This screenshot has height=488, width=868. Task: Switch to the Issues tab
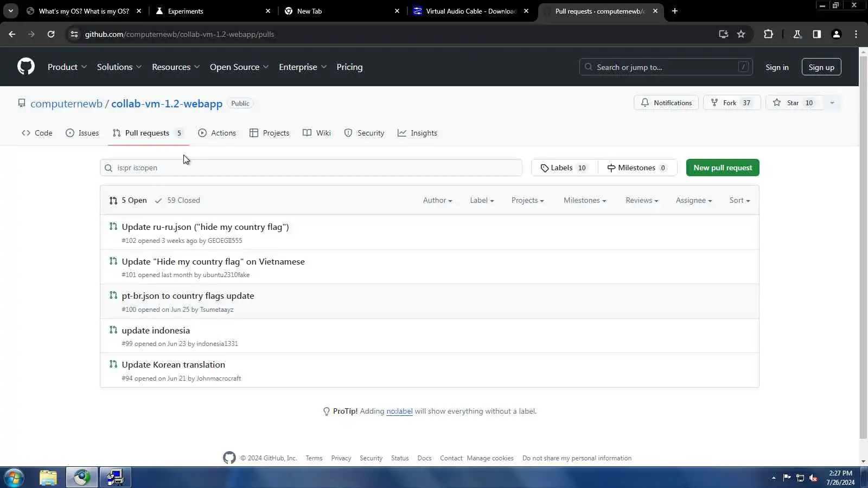point(82,133)
